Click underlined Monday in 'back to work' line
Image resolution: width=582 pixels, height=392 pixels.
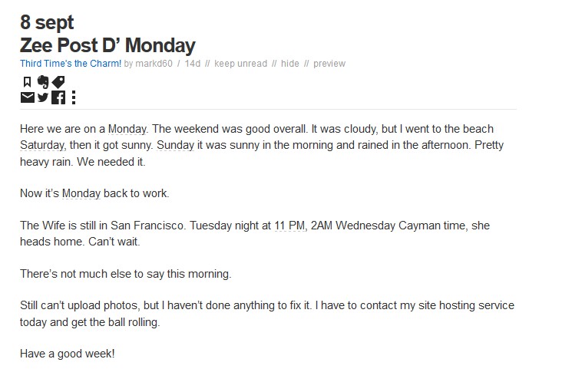coord(81,193)
